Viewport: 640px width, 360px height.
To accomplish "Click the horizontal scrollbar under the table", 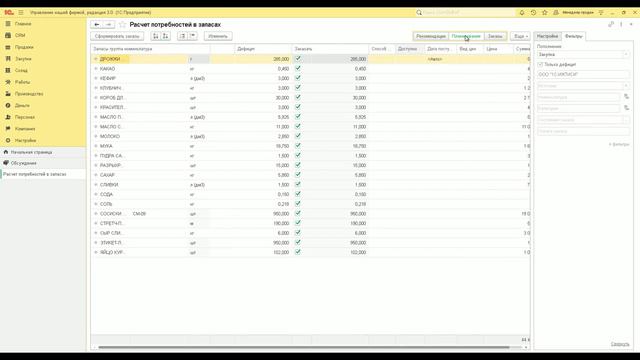I will [304, 347].
